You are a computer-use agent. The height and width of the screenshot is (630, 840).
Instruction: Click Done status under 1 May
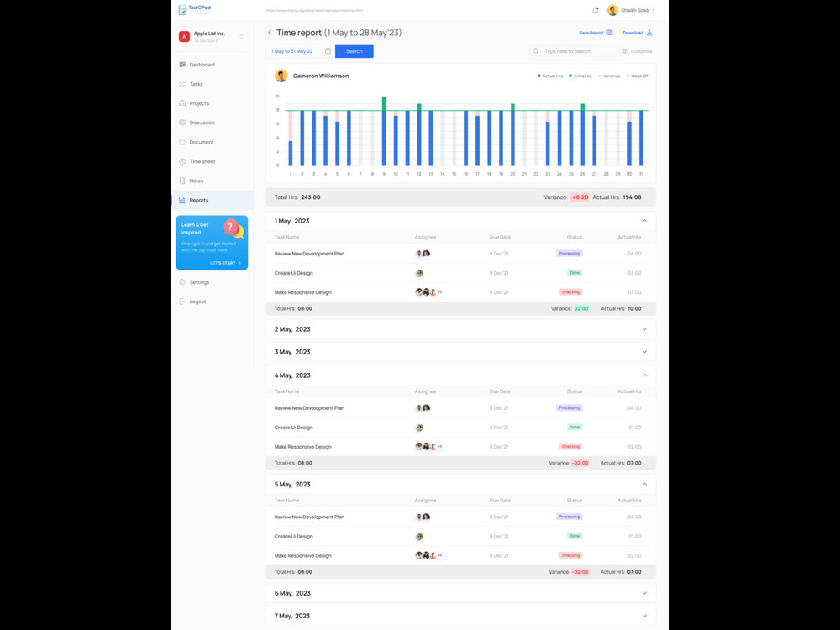click(575, 273)
